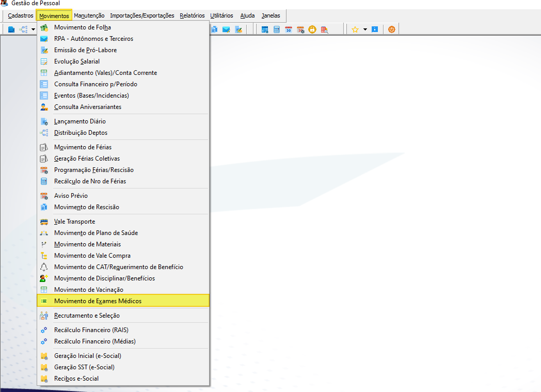Select Movimento de Vale Compra

(123, 256)
